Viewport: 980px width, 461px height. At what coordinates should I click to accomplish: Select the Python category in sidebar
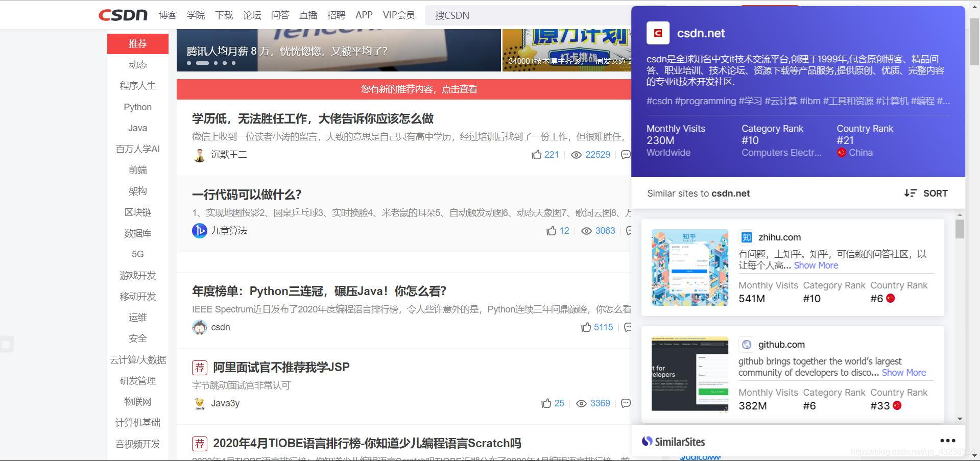coord(138,107)
